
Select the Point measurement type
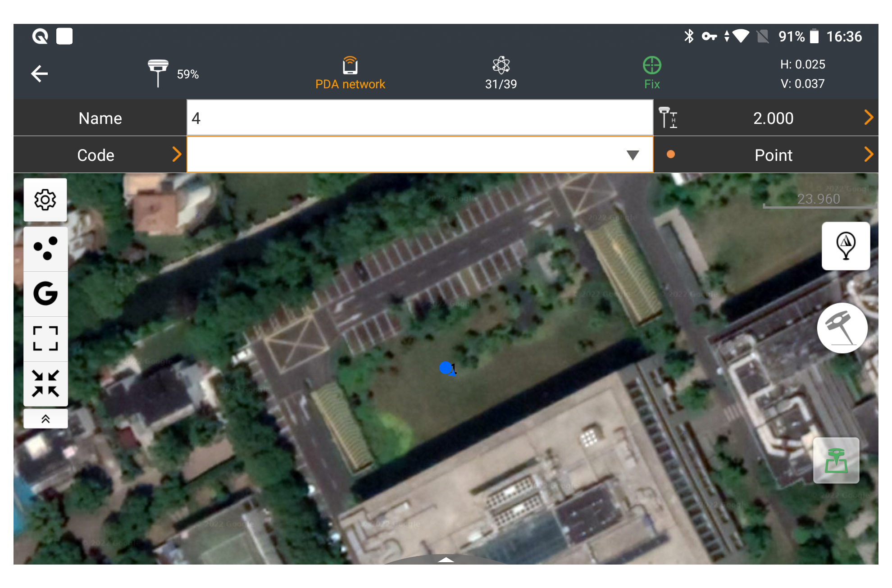click(773, 155)
